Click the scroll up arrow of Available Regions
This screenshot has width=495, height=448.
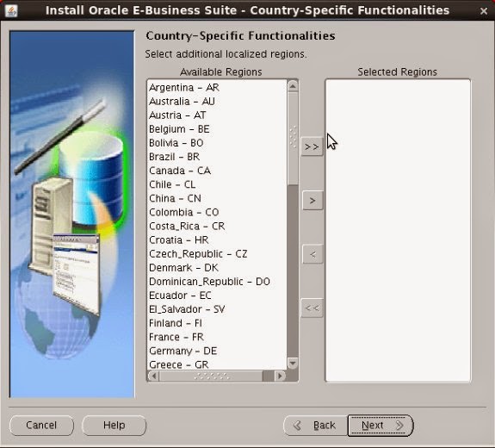[293, 85]
